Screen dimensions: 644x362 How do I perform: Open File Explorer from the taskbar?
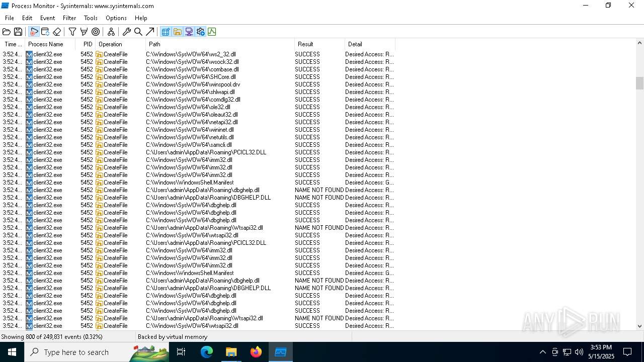[x=231, y=352]
